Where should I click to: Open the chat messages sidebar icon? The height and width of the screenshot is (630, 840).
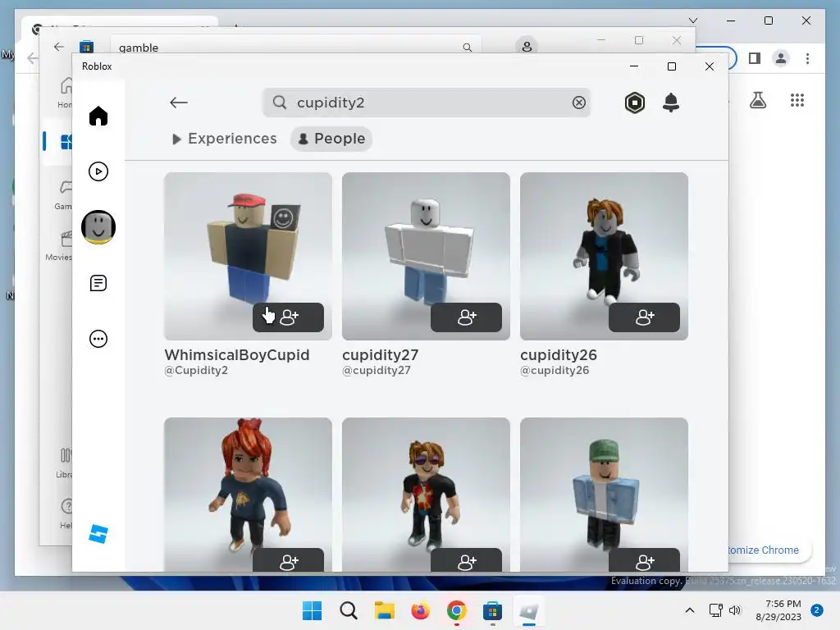tap(98, 283)
